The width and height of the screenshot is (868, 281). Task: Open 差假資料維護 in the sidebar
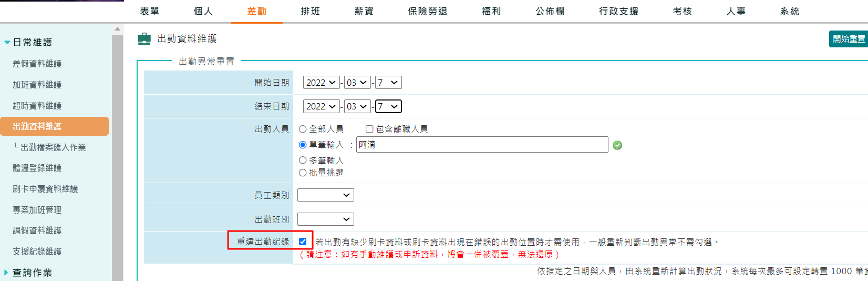[x=37, y=64]
